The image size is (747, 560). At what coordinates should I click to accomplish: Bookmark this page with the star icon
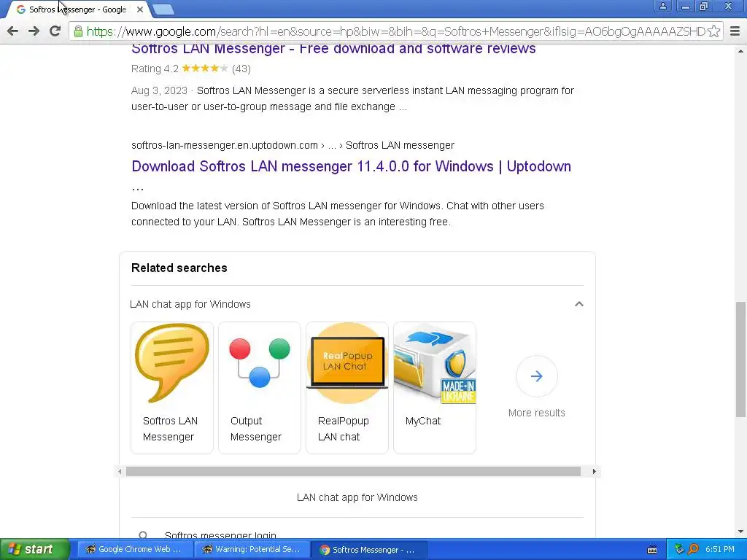(713, 31)
